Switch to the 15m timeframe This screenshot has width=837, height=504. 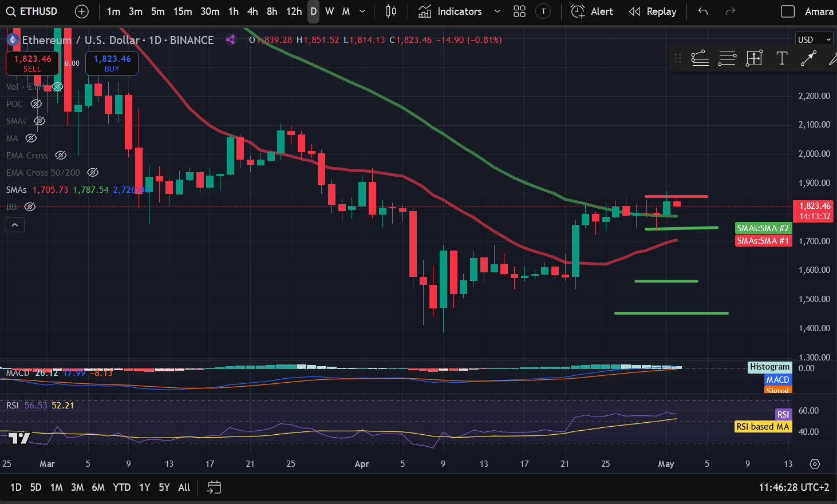(x=183, y=11)
